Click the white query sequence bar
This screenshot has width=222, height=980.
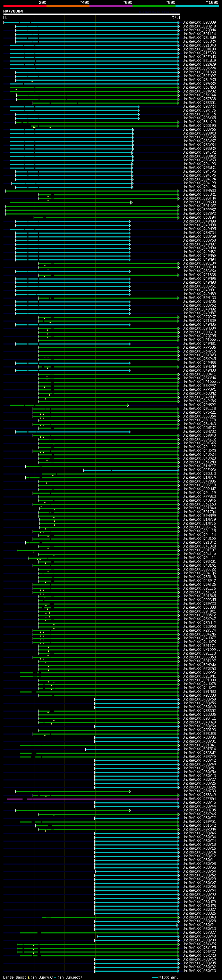[x=92, y=15]
